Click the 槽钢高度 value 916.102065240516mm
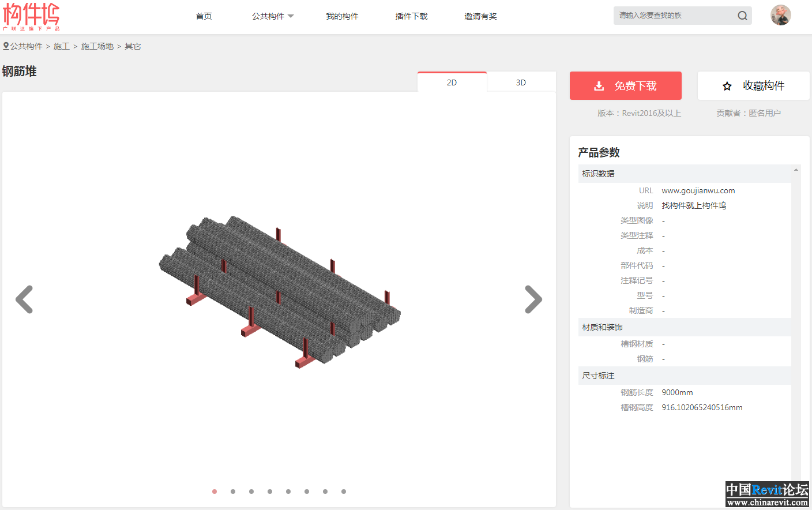 click(x=702, y=407)
